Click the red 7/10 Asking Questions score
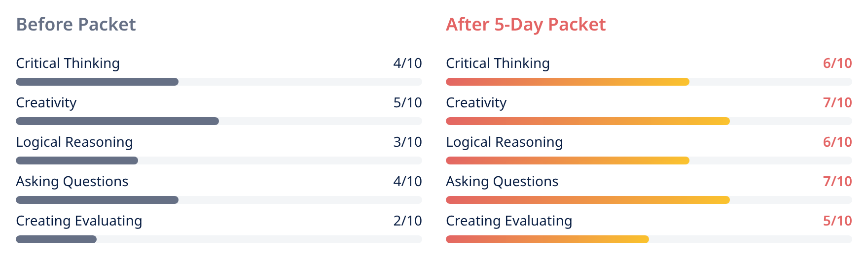This screenshot has width=868, height=258. tap(837, 181)
